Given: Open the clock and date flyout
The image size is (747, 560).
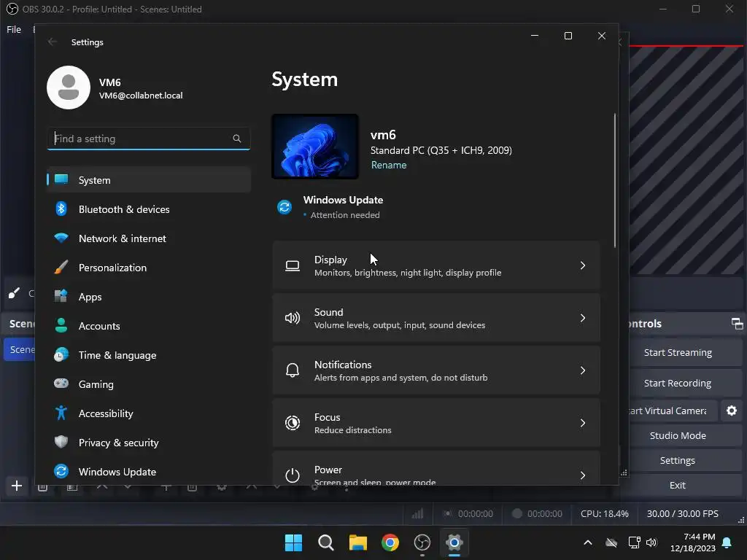Looking at the screenshot, I should (693, 542).
